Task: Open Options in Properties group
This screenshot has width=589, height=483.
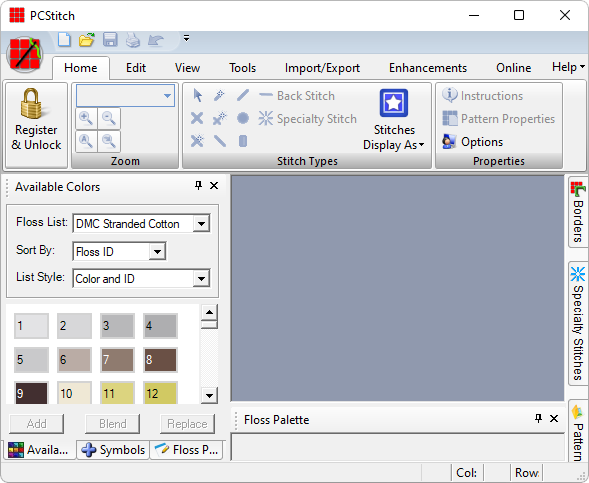Action: (x=473, y=142)
